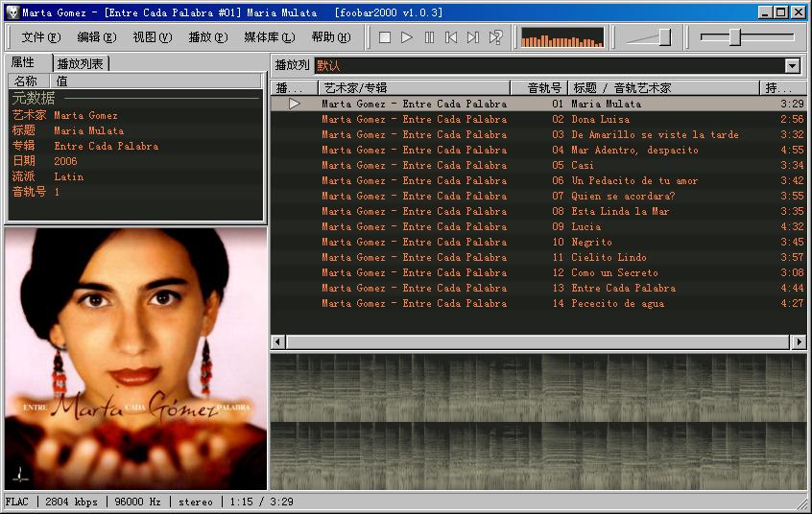Click the 音轨号 1 property row

135,192
